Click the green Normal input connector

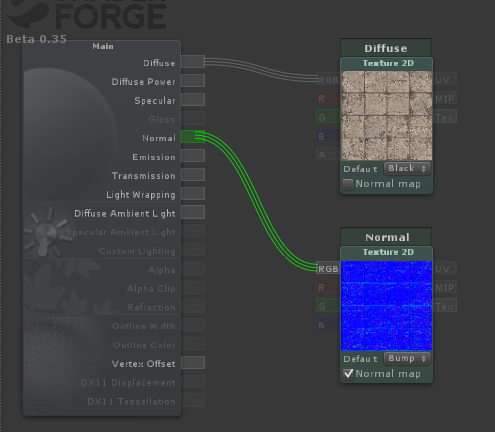pos(193,137)
